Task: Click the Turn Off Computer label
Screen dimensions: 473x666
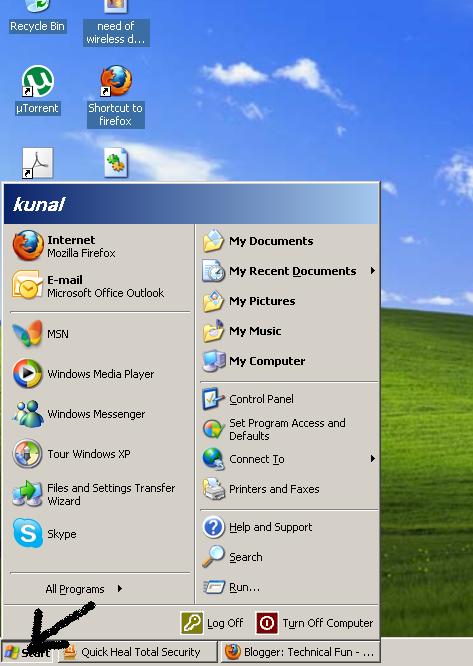Action: tap(328, 623)
